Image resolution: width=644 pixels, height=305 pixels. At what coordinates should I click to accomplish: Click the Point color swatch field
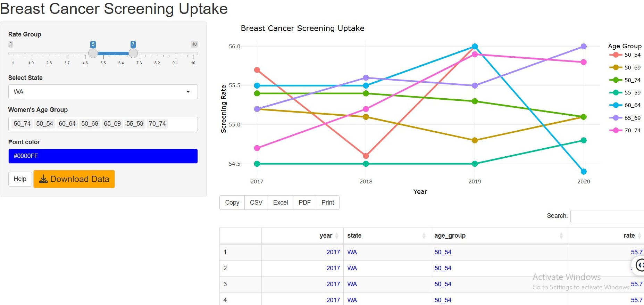click(x=103, y=156)
